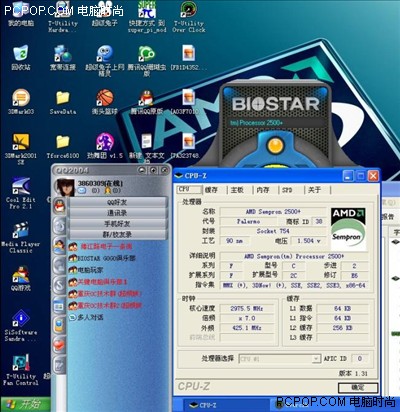400x412 pixels.
Task: Open the 回收站 recycle bin icon
Action: [21, 57]
